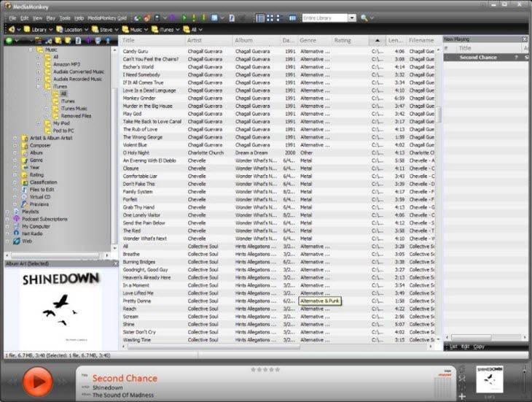The image size is (532, 402).
Task: Sort tracks by the Album column header
Action: pos(256,40)
